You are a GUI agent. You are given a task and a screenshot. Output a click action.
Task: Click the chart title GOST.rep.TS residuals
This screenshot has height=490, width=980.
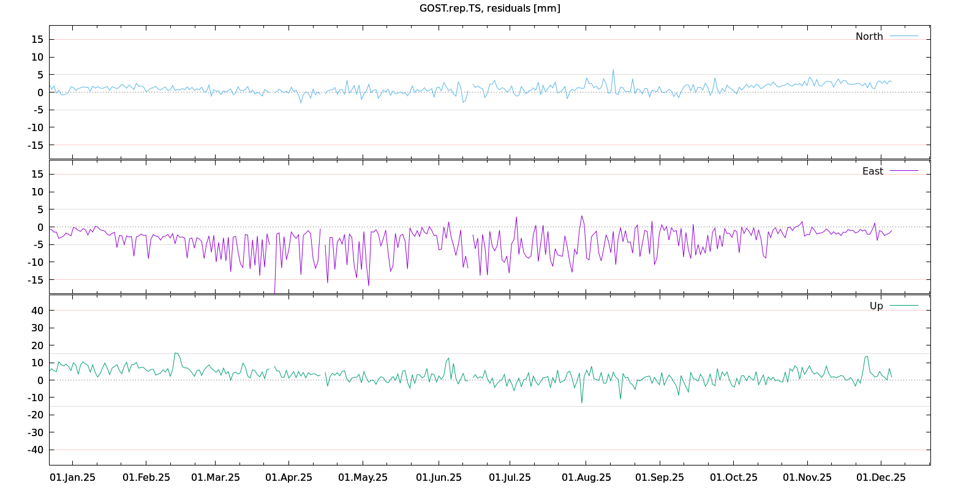pos(489,8)
